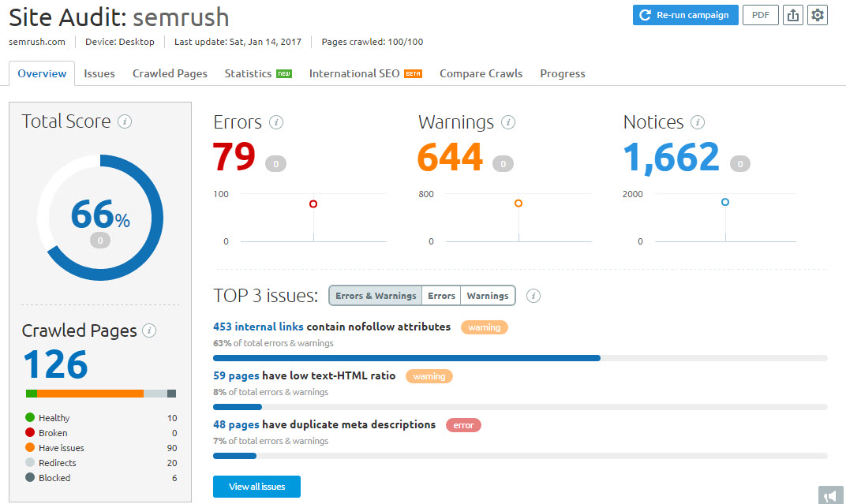
Task: Click the Errors info icon
Action: pos(276,122)
